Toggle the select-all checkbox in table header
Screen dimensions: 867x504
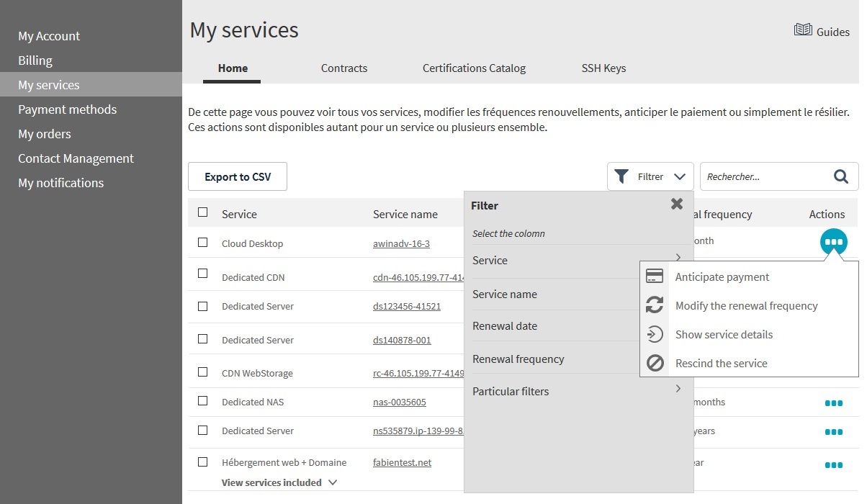coord(203,212)
